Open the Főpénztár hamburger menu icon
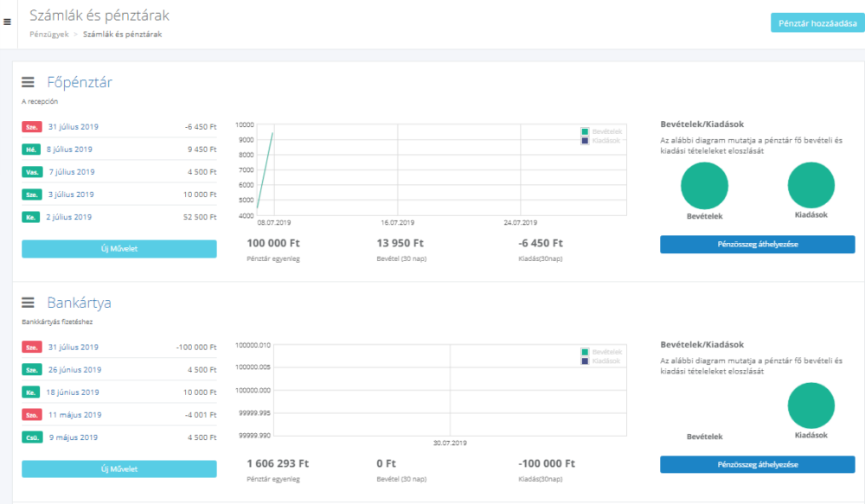The height and width of the screenshot is (504, 865). pyautogui.click(x=28, y=82)
